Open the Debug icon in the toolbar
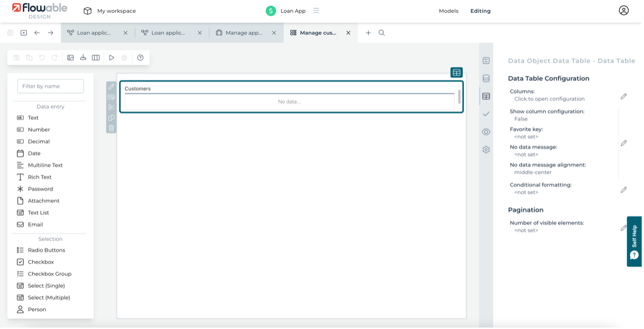644x329 pixels. [124, 57]
